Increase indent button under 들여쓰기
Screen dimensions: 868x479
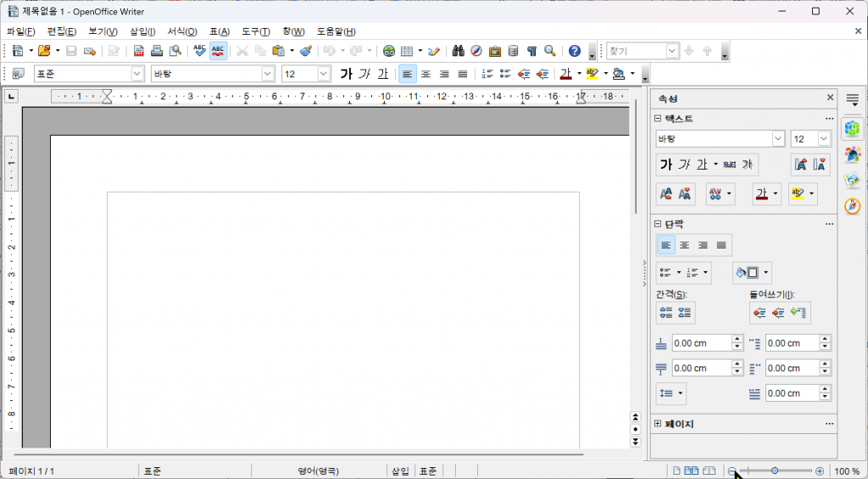(x=760, y=313)
